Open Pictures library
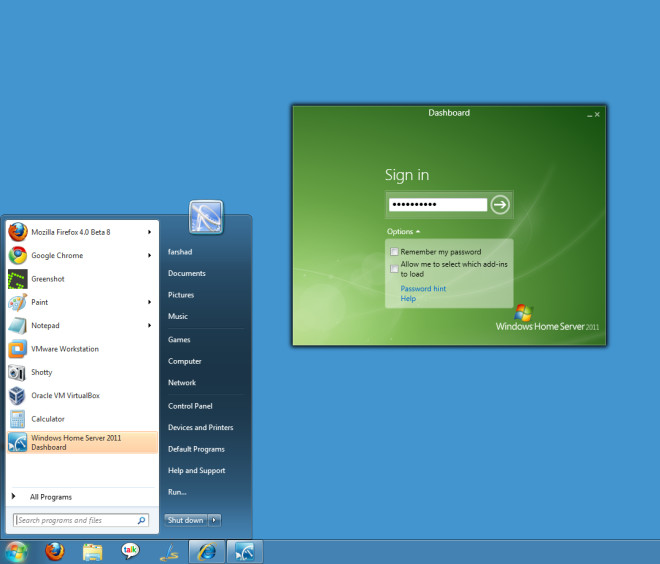The width and height of the screenshot is (660, 564). [x=181, y=295]
